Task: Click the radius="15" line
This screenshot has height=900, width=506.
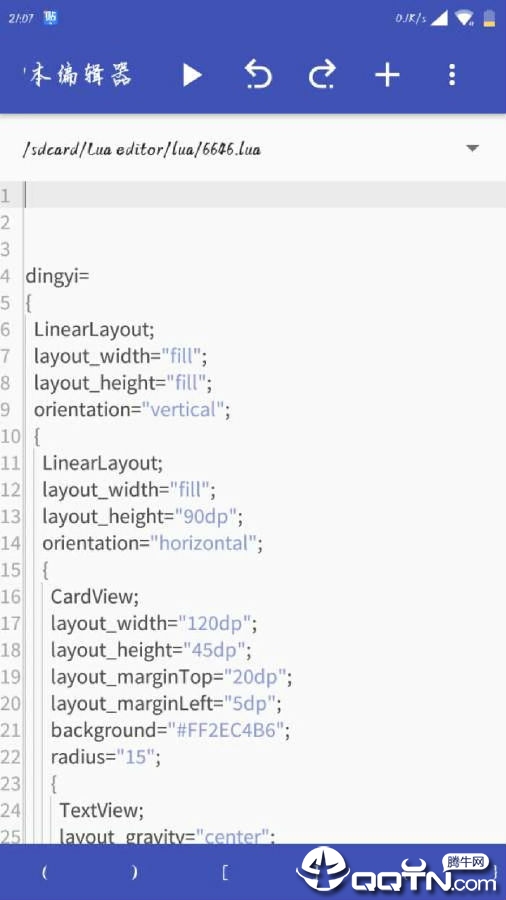Action: (106, 757)
